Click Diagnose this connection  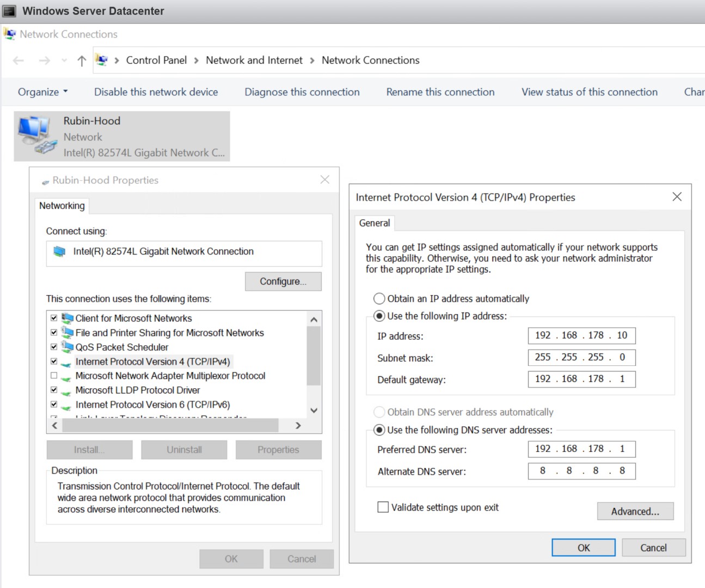click(302, 92)
